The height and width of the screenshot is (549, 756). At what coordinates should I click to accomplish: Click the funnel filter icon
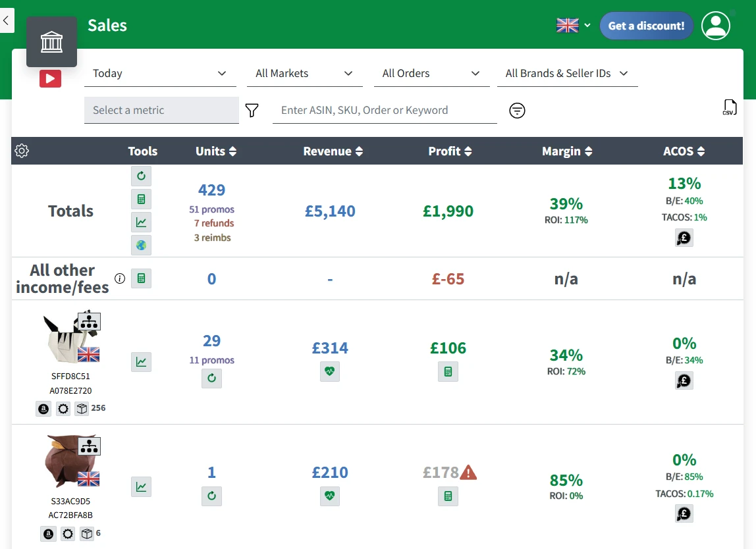point(252,111)
